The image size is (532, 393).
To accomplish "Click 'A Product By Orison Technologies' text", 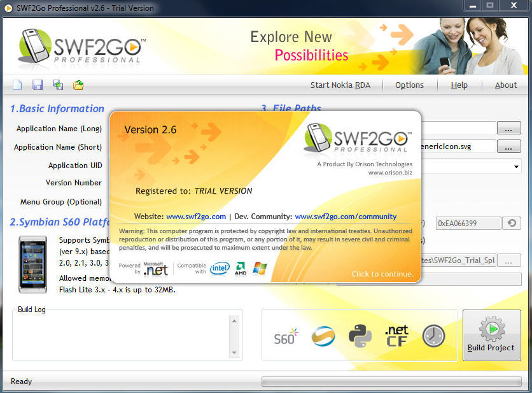I will 365,164.
